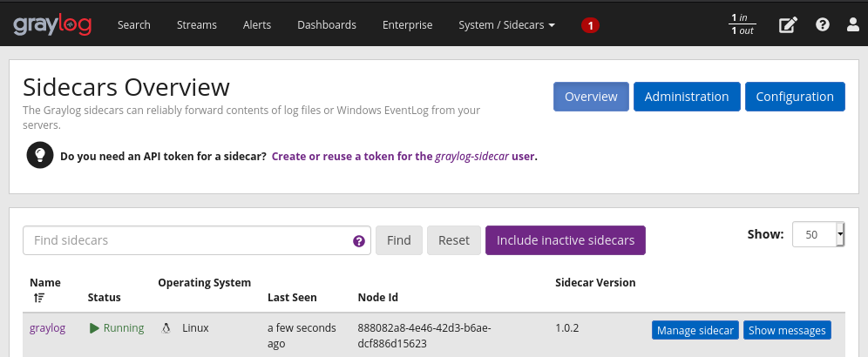The width and height of the screenshot is (868, 357).
Task: Switch to Administration view
Action: [x=687, y=97]
